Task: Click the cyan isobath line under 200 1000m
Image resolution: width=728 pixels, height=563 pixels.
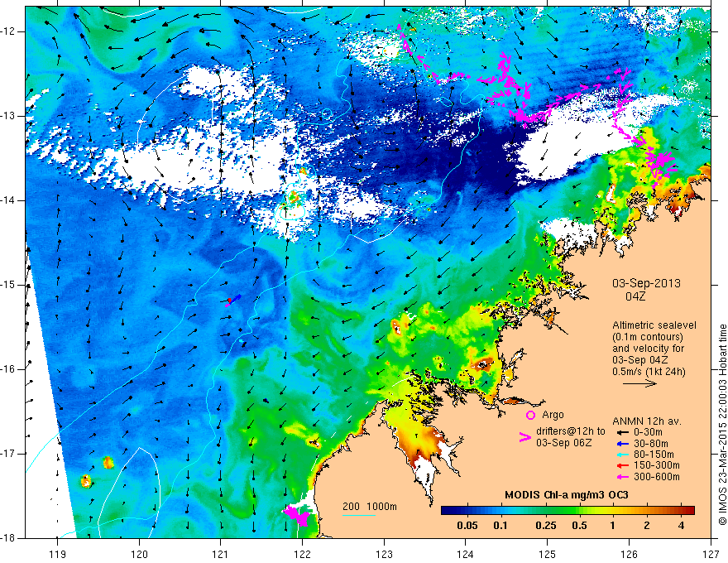Action: (x=359, y=515)
